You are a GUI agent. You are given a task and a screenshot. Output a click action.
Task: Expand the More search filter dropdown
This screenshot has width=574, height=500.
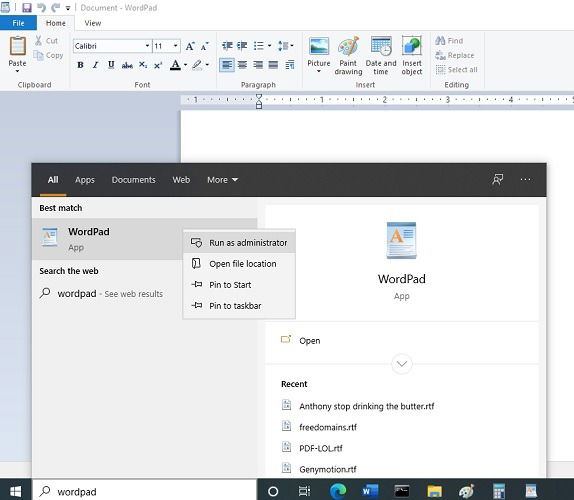[223, 180]
